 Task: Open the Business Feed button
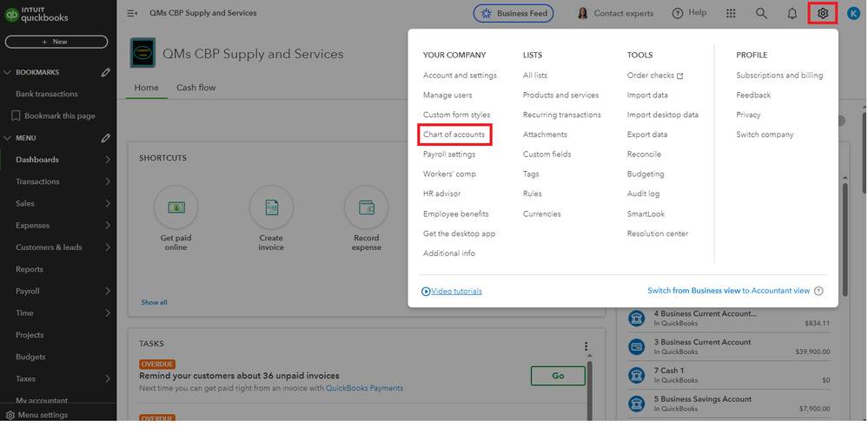click(x=514, y=13)
